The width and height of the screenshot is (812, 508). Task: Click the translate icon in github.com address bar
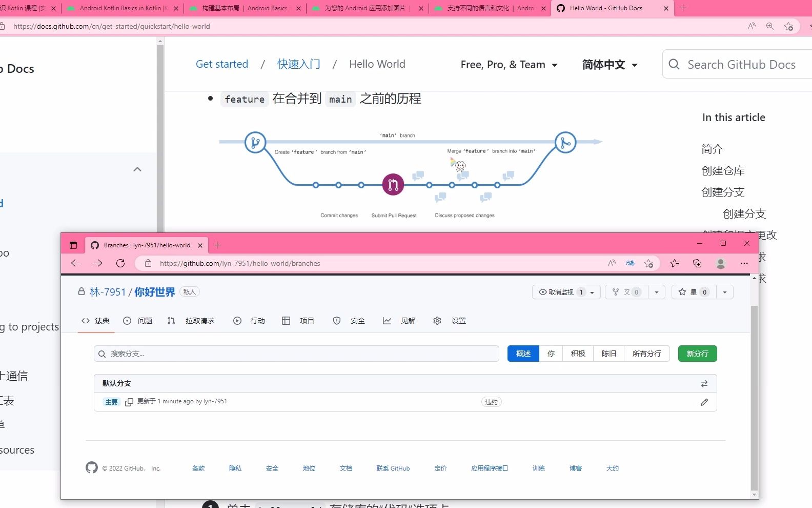tap(630, 263)
